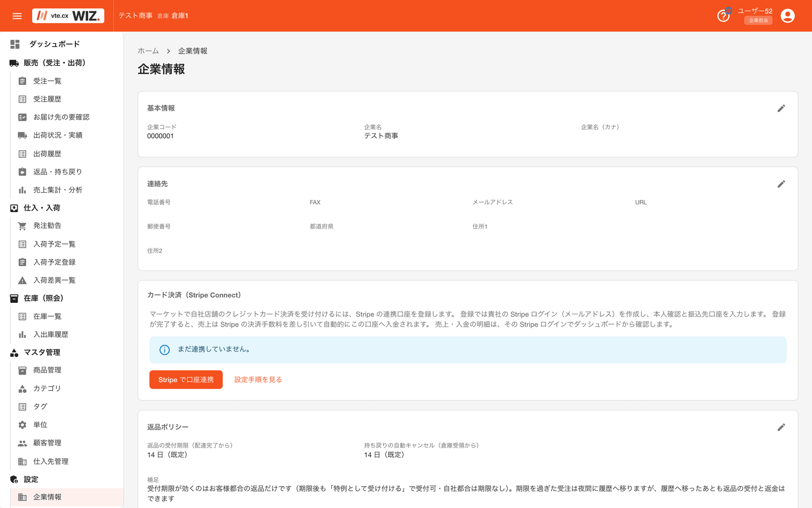This screenshot has height=508, width=812.
Task: Click the ユーザー52 user name
Action: [755, 11]
